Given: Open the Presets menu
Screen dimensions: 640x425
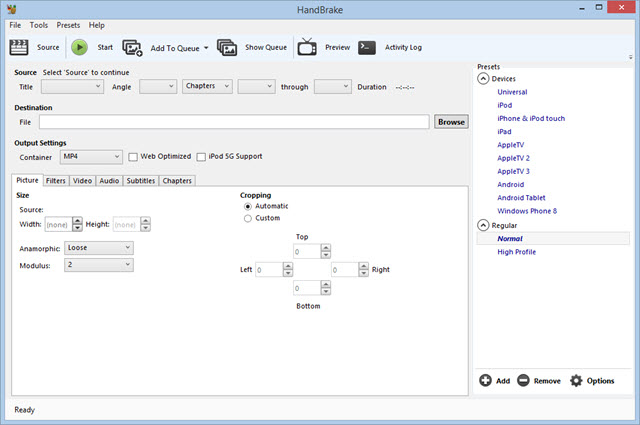Looking at the screenshot, I should click(x=68, y=25).
